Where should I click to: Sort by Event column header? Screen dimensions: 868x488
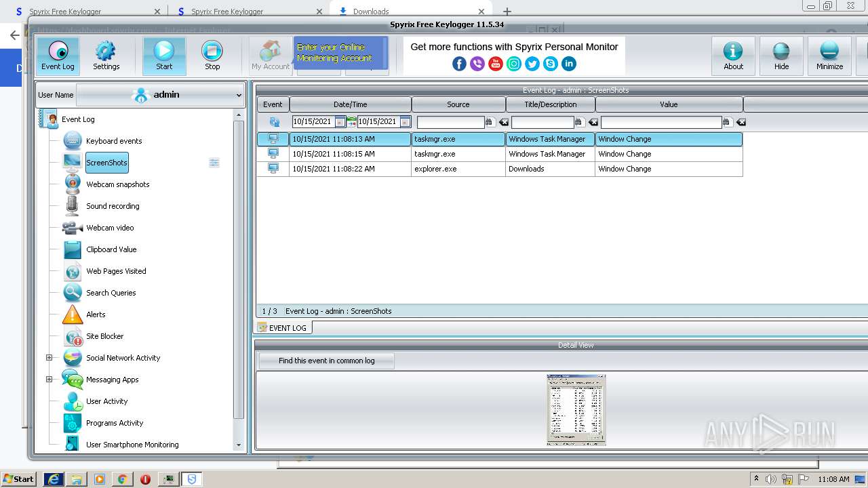273,104
